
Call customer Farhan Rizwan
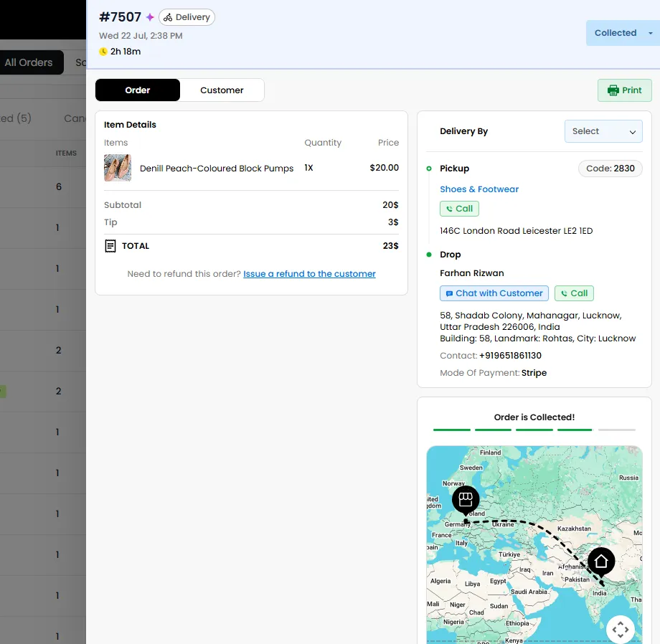coord(574,293)
